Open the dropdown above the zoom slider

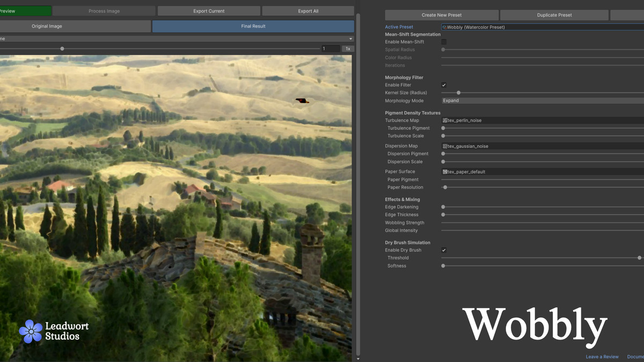(x=177, y=39)
